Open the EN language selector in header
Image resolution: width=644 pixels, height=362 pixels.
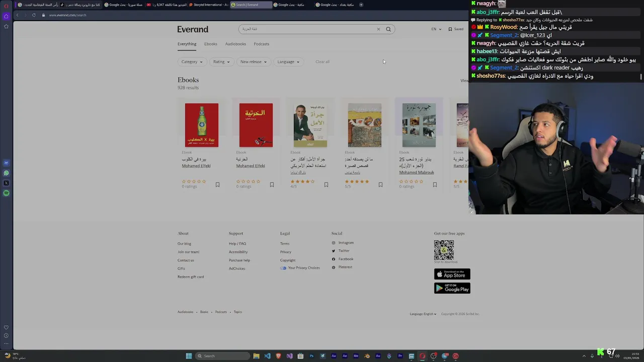(436, 29)
